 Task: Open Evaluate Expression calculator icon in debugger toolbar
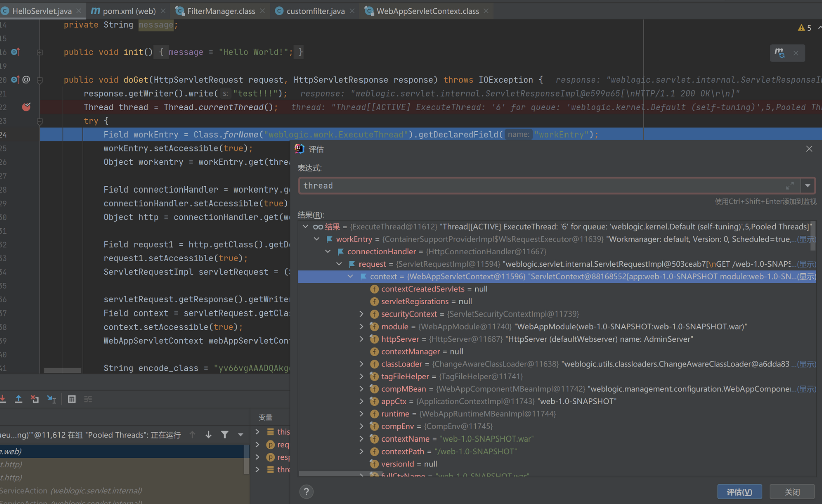point(72,399)
